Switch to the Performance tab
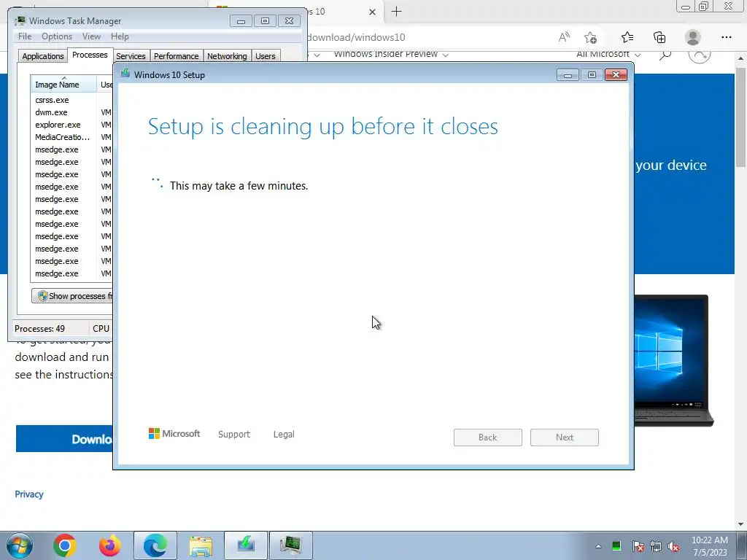 pos(177,55)
